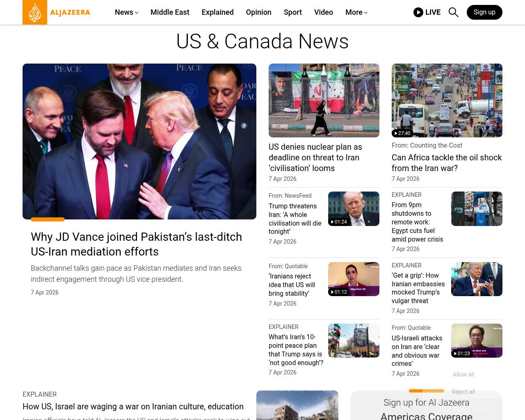Click the Sign up button
This screenshot has height=420, width=525.
[484, 12]
